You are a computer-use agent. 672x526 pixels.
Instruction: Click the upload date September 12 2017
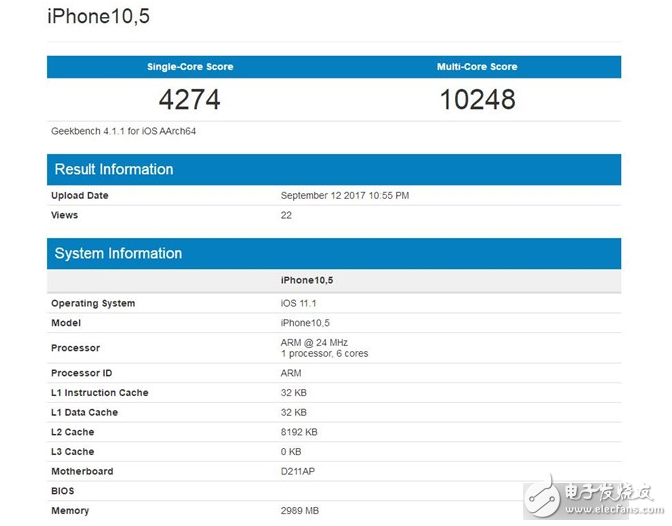point(345,196)
